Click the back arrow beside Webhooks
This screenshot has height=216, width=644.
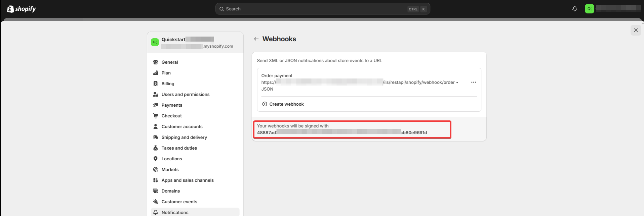click(x=256, y=39)
